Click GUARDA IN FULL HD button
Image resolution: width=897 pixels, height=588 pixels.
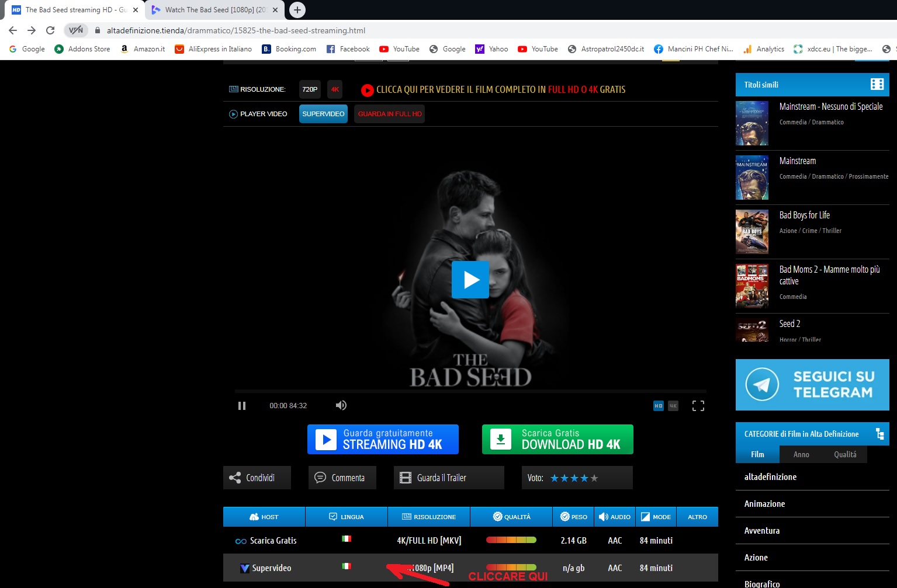click(x=390, y=114)
